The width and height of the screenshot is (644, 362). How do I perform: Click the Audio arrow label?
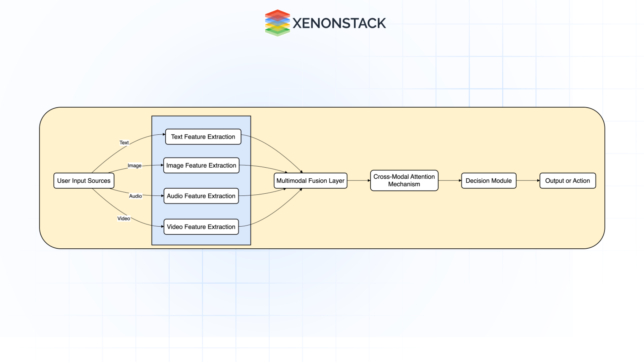[x=136, y=196]
